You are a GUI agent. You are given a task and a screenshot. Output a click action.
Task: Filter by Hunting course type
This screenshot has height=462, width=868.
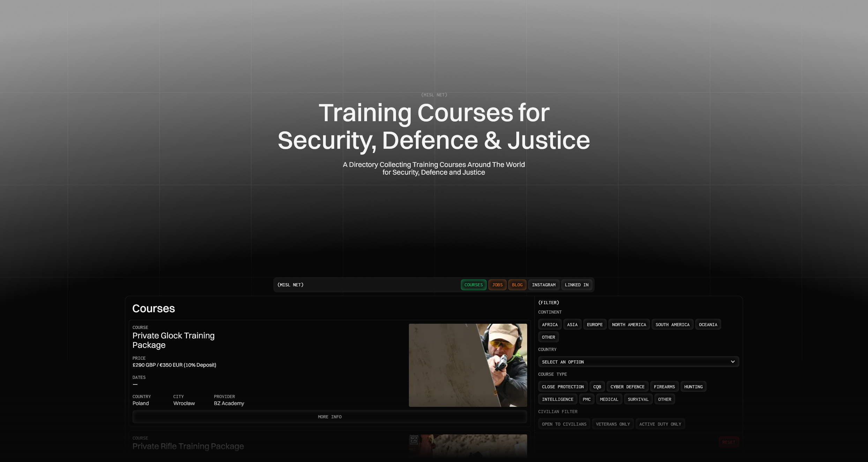[693, 387]
